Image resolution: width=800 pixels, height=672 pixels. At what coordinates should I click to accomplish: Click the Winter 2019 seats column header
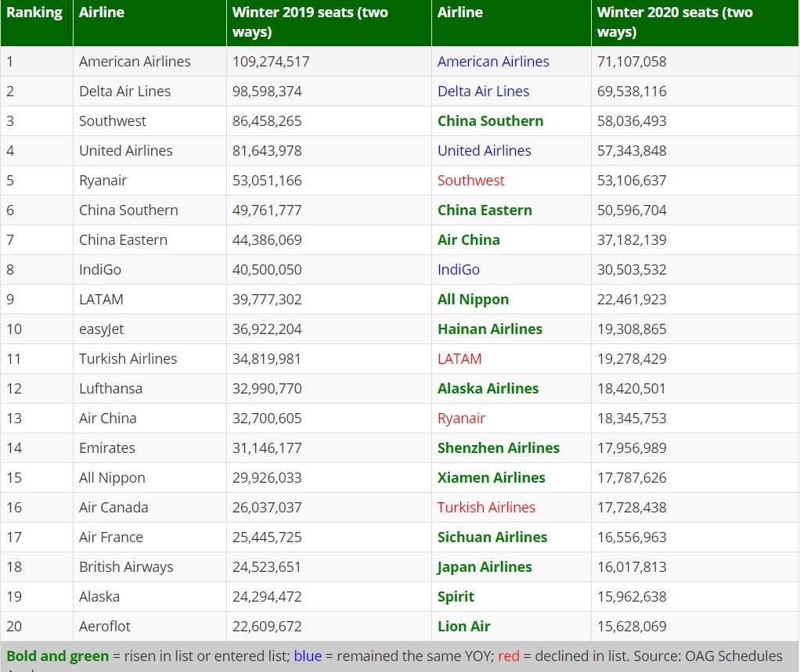click(310, 22)
